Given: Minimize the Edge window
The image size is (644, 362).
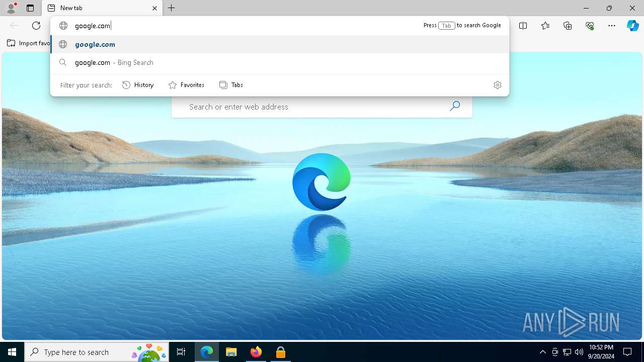Looking at the screenshot, I should click(586, 8).
